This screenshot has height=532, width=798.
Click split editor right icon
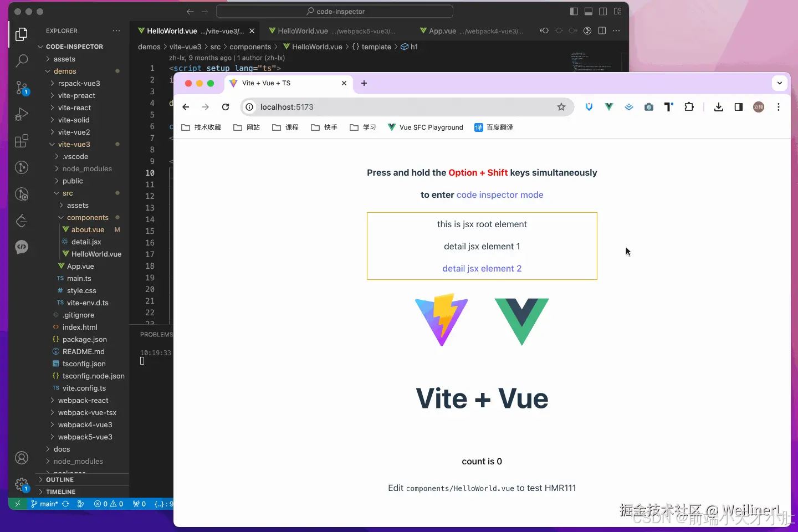coord(602,30)
